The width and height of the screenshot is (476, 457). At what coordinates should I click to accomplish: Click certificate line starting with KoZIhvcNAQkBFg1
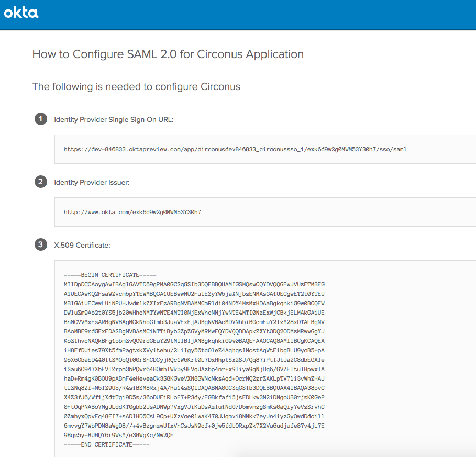(x=194, y=341)
